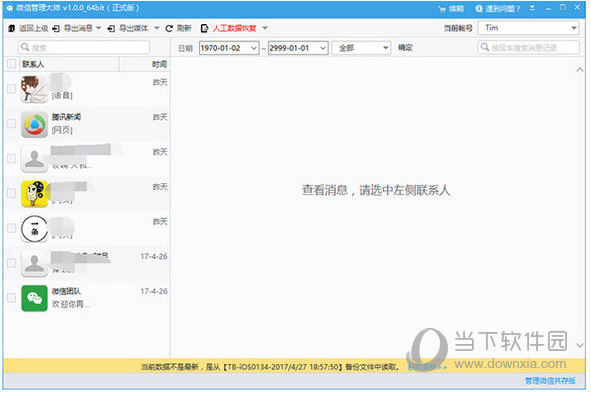Expand the end date 2999-01-01 dropdown
This screenshot has height=393, width=591.
(323, 48)
